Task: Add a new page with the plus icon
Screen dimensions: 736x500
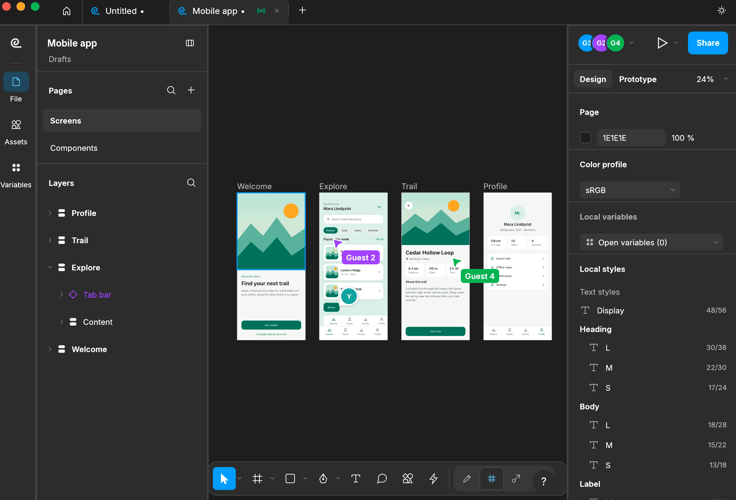Action: tap(191, 90)
